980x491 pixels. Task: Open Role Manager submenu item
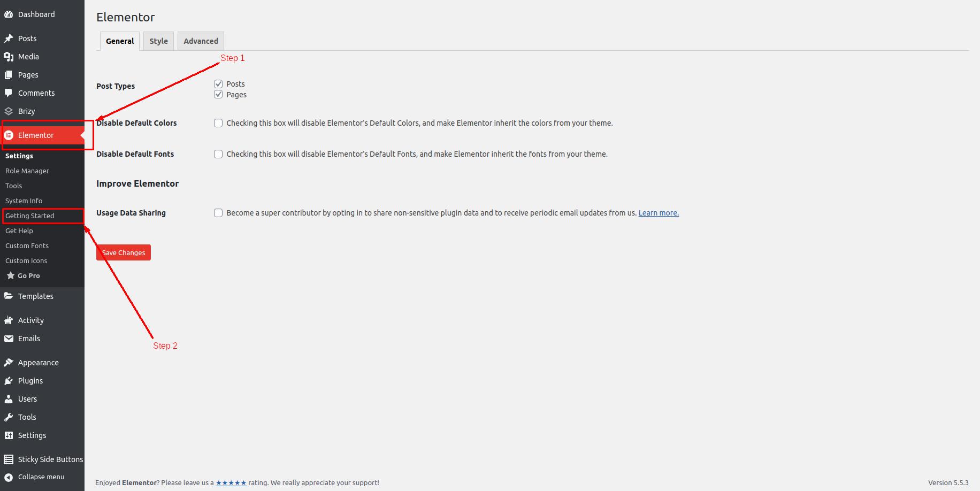[x=27, y=171]
